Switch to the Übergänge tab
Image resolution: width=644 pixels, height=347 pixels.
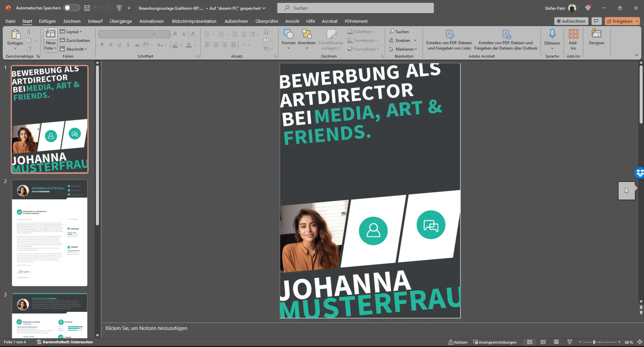pyautogui.click(x=121, y=21)
